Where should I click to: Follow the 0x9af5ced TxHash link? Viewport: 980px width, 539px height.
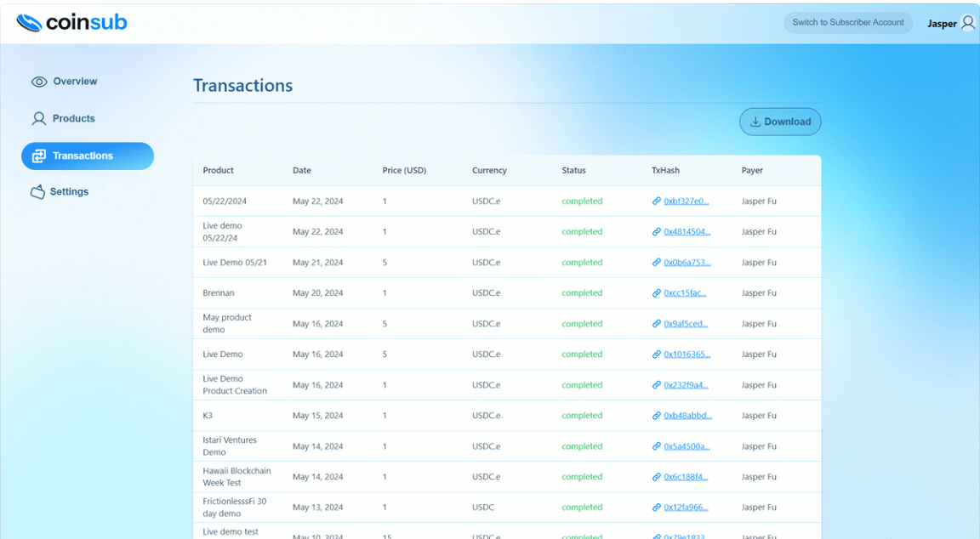coord(686,324)
